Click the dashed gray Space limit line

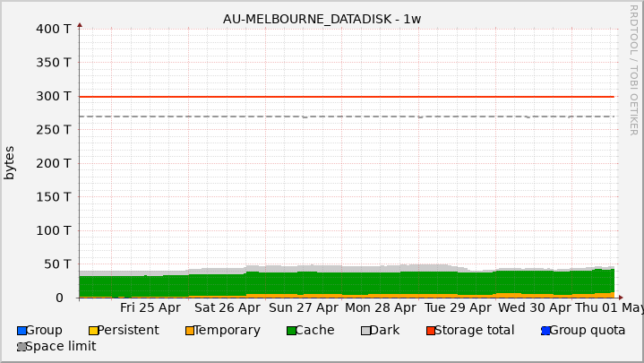coord(347,117)
